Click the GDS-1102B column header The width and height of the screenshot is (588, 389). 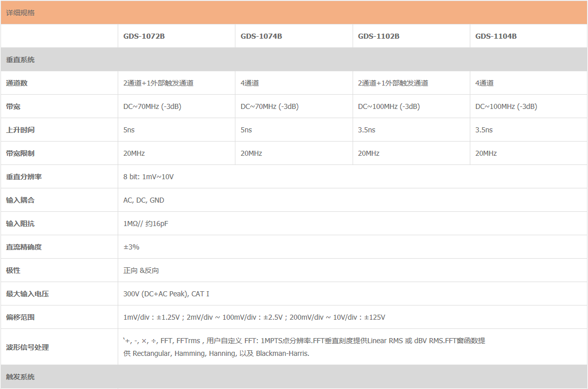[x=379, y=36]
